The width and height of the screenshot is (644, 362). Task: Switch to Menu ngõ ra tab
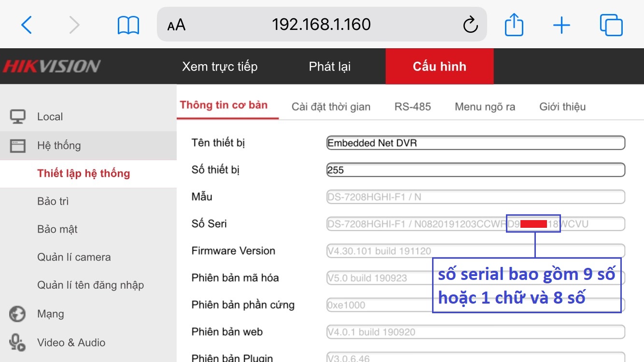pos(485,107)
